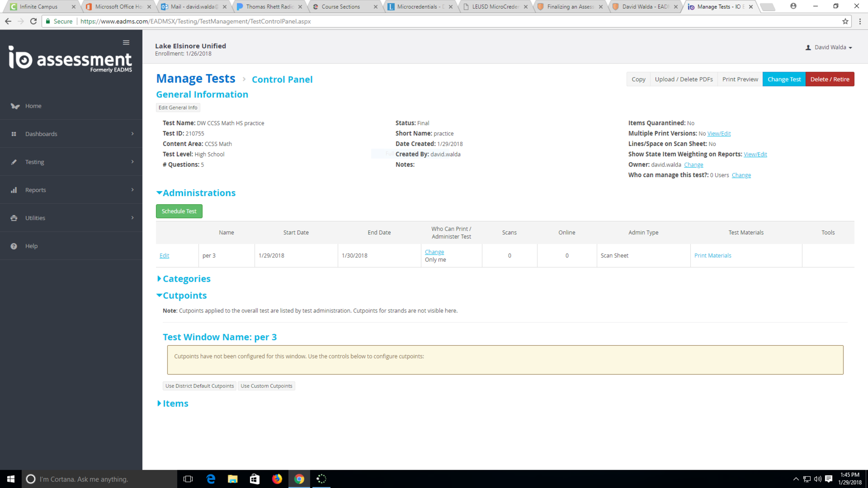Click the hamburger menu icon in sidebar
868x488 pixels.
(x=126, y=42)
